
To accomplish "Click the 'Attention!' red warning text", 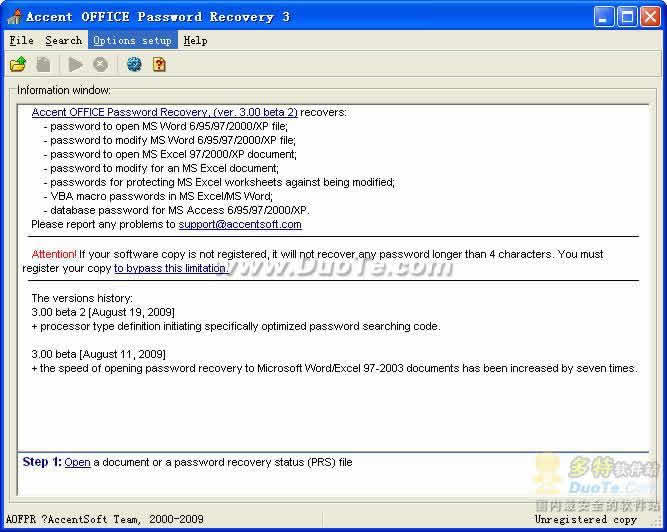I will (54, 254).
